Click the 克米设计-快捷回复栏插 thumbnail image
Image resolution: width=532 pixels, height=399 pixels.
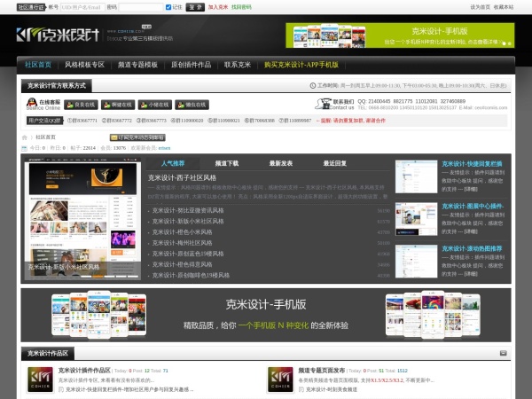[x=417, y=176]
